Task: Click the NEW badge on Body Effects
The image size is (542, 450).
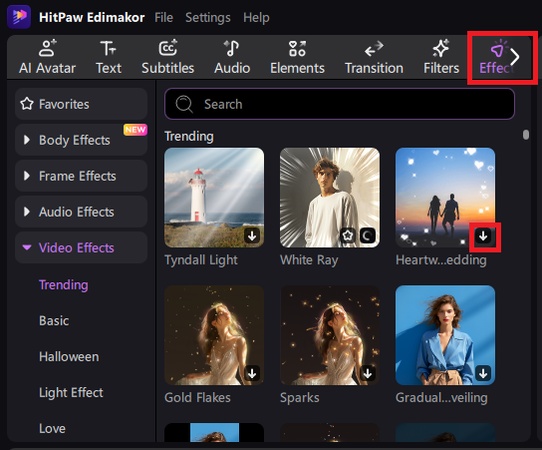Action: pyautogui.click(x=136, y=130)
